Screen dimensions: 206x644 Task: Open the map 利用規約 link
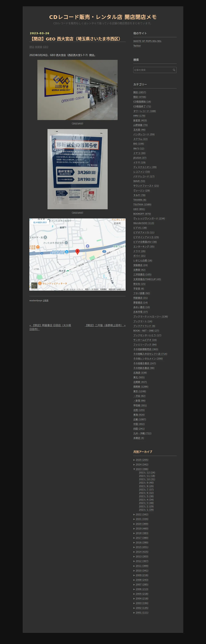[x=103, y=289]
